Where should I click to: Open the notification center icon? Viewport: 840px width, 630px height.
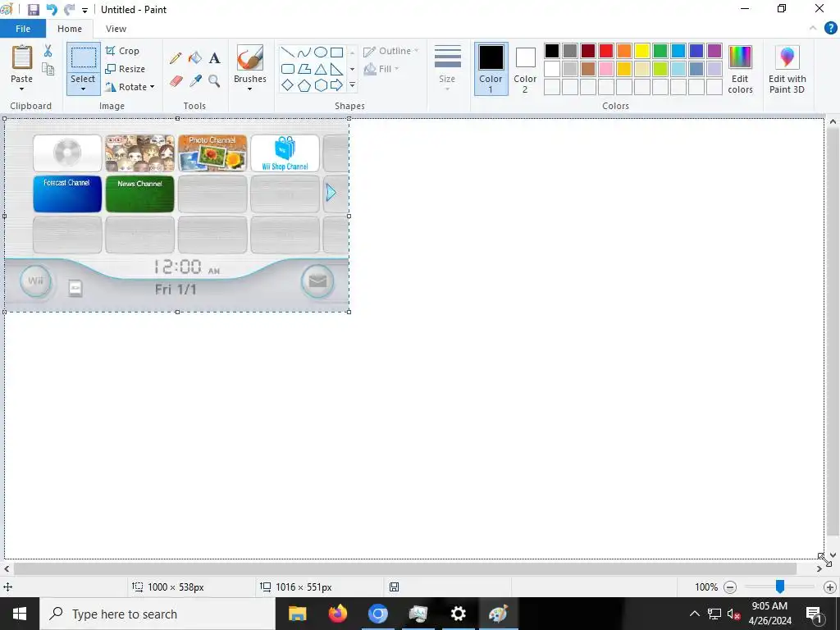(x=815, y=614)
